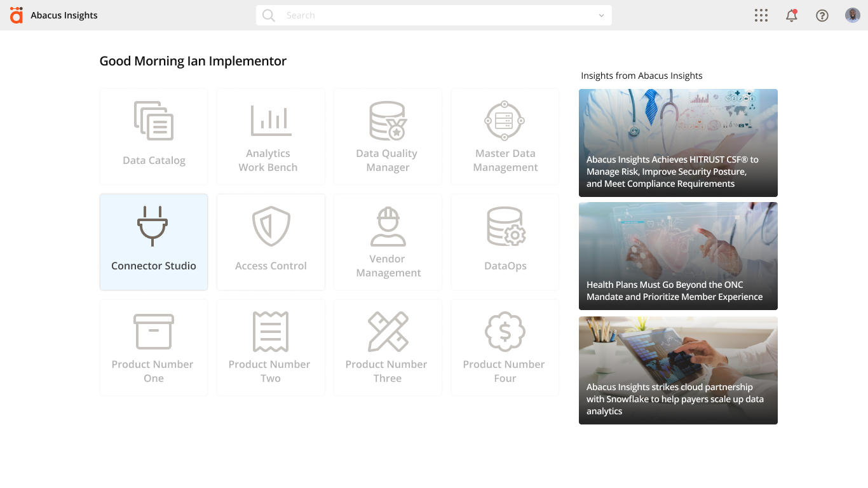868x488 pixels.
Task: Click the Product Number Three label
Action: [x=386, y=371]
